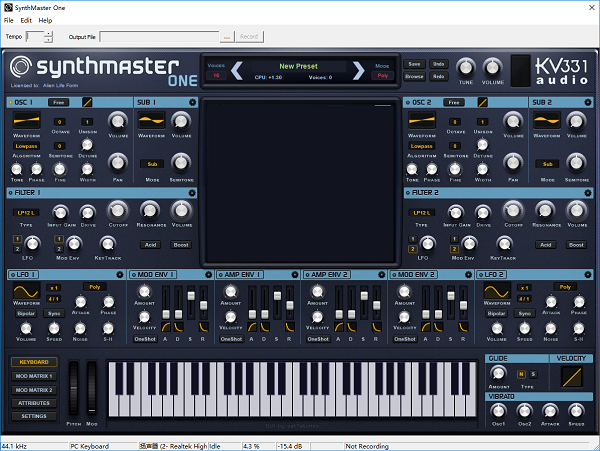
Task: Click the Save preset button
Action: (414, 64)
